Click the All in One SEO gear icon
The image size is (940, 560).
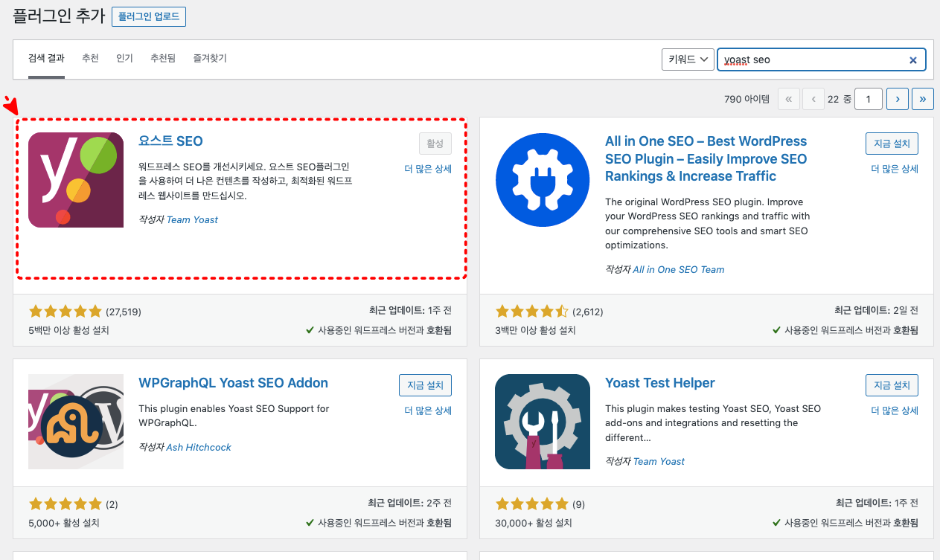click(x=543, y=180)
